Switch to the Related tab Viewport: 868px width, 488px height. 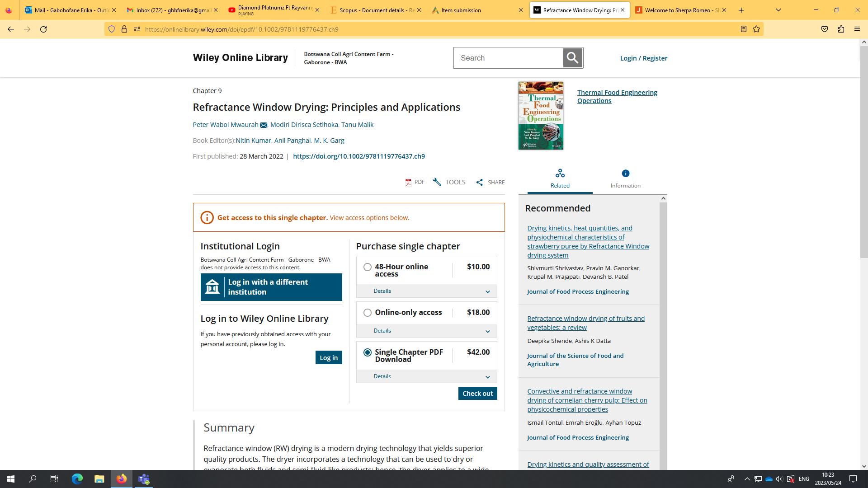tap(560, 179)
